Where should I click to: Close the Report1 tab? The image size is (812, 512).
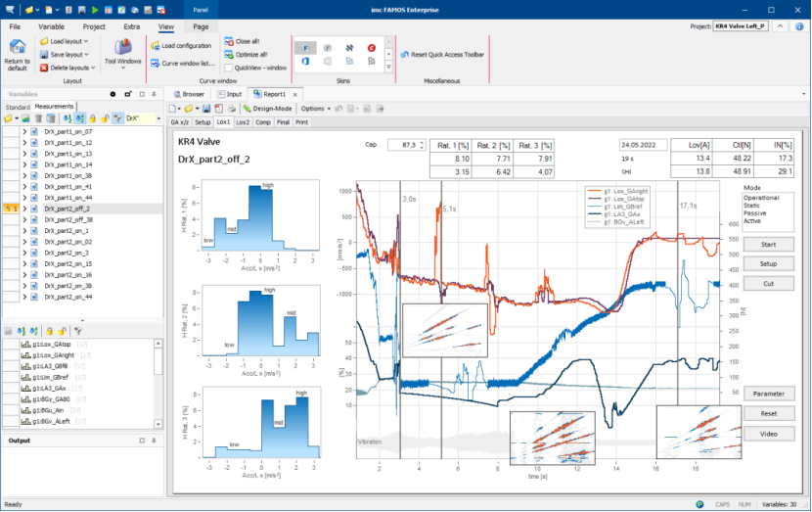pyautogui.click(x=295, y=94)
